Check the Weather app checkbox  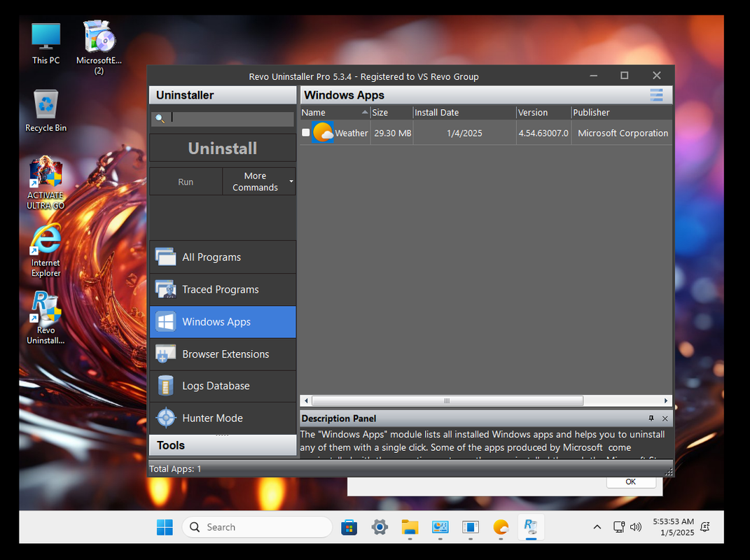[x=305, y=132]
